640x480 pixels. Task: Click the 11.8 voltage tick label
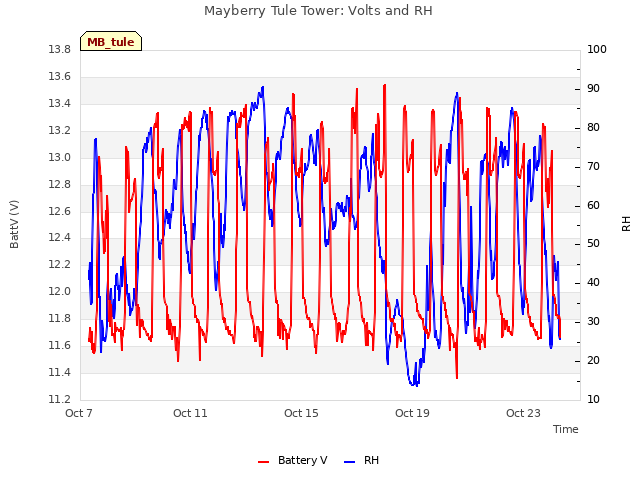[x=60, y=318]
